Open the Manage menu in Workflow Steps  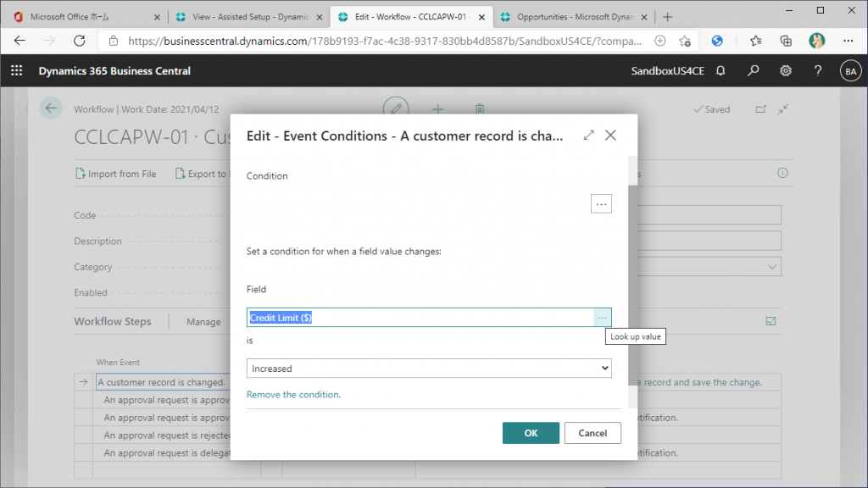coord(203,322)
